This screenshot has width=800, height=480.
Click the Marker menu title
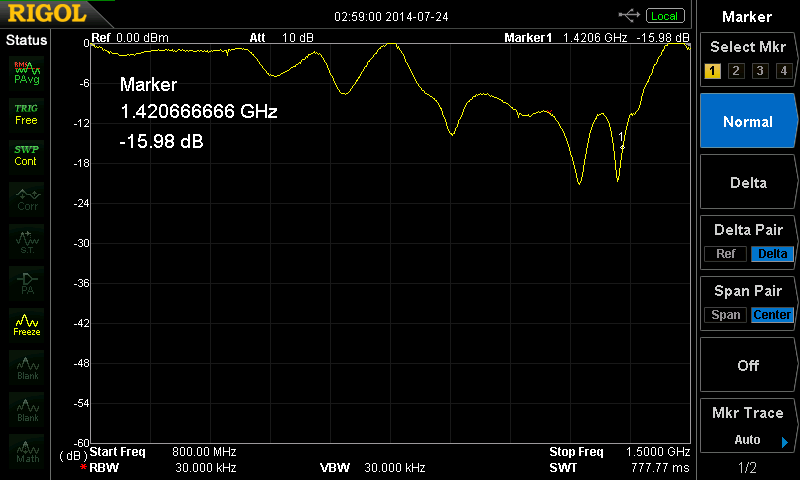click(747, 17)
